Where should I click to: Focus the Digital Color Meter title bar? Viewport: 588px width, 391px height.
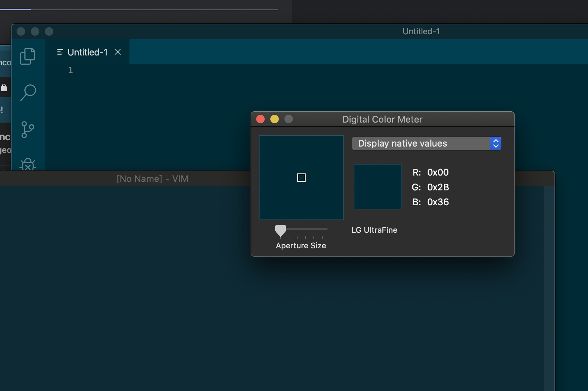(x=382, y=119)
